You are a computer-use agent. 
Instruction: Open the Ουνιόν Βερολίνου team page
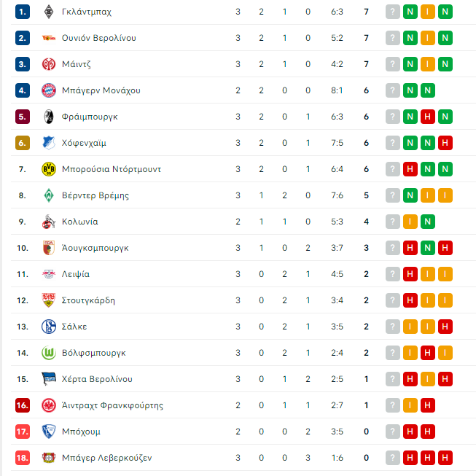click(x=98, y=38)
